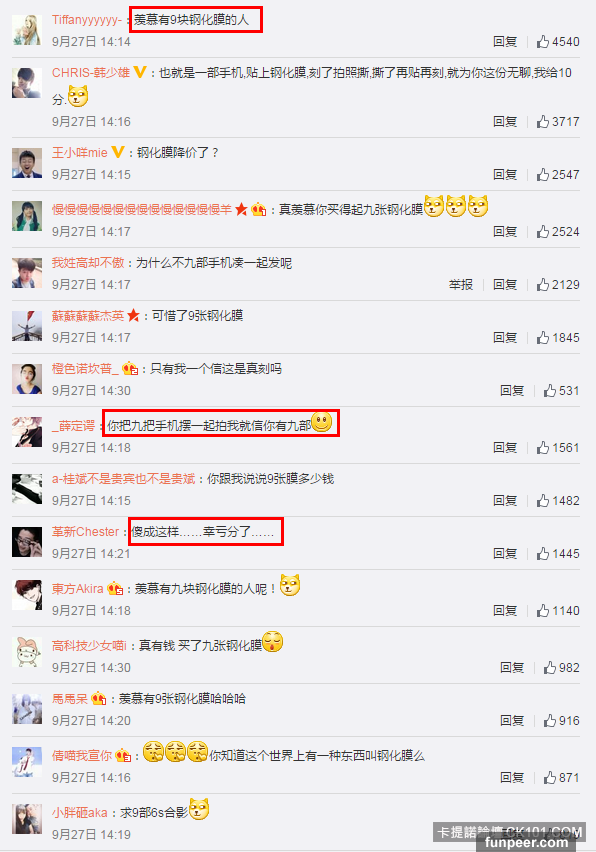Screen dimensions: 596x852
Task: Click thumbs-up on 馬馬呆's comment showing 916
Action: pyautogui.click(x=550, y=721)
